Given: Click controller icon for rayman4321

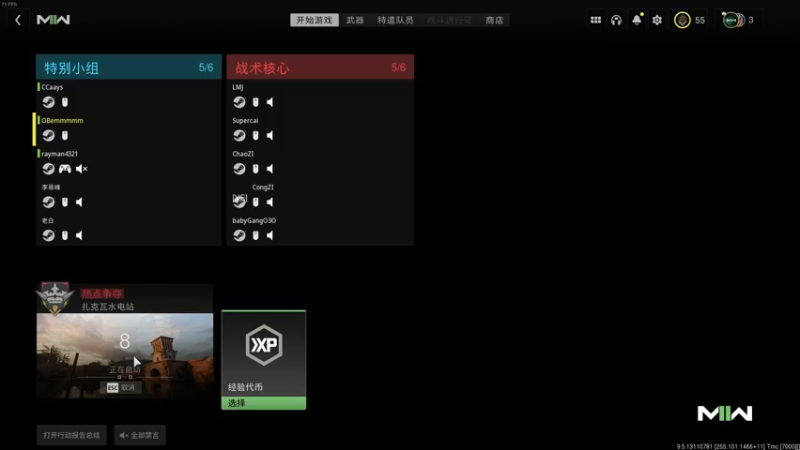Looking at the screenshot, I should [65, 168].
